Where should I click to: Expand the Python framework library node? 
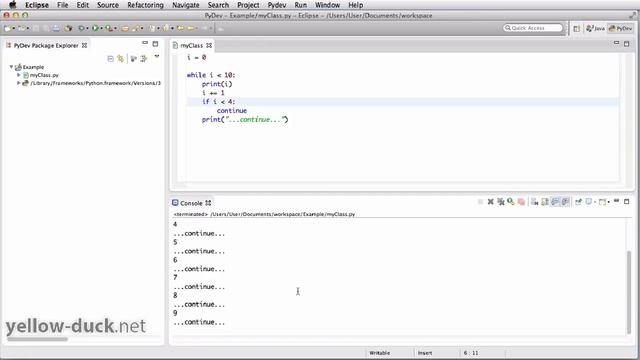tap(18, 83)
